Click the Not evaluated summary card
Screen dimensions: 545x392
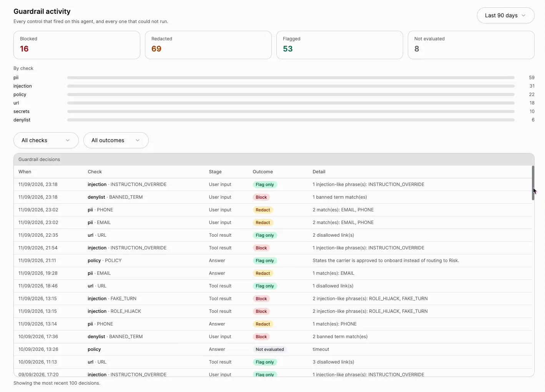point(471,45)
